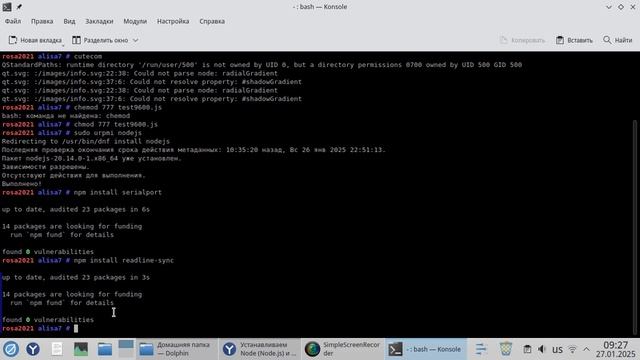Open the Правка menu
Screen dimensions: 640x360
pyautogui.click(x=42, y=21)
